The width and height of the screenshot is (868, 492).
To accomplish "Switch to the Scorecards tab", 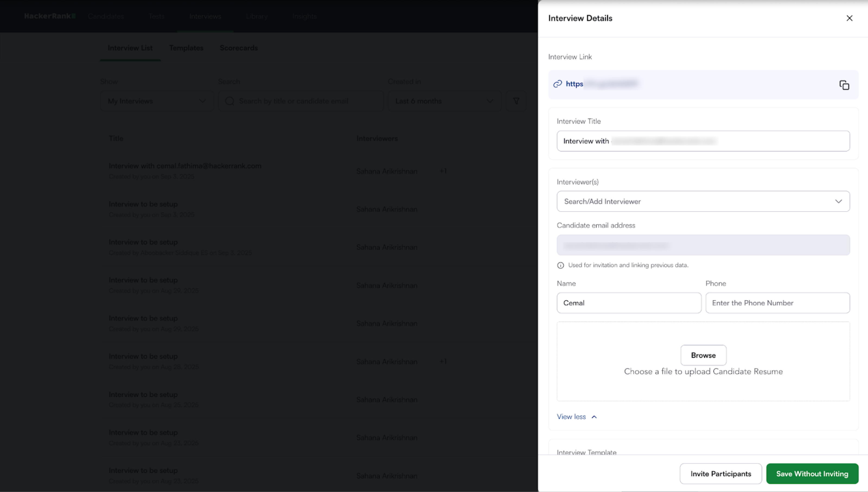I will [x=239, y=48].
